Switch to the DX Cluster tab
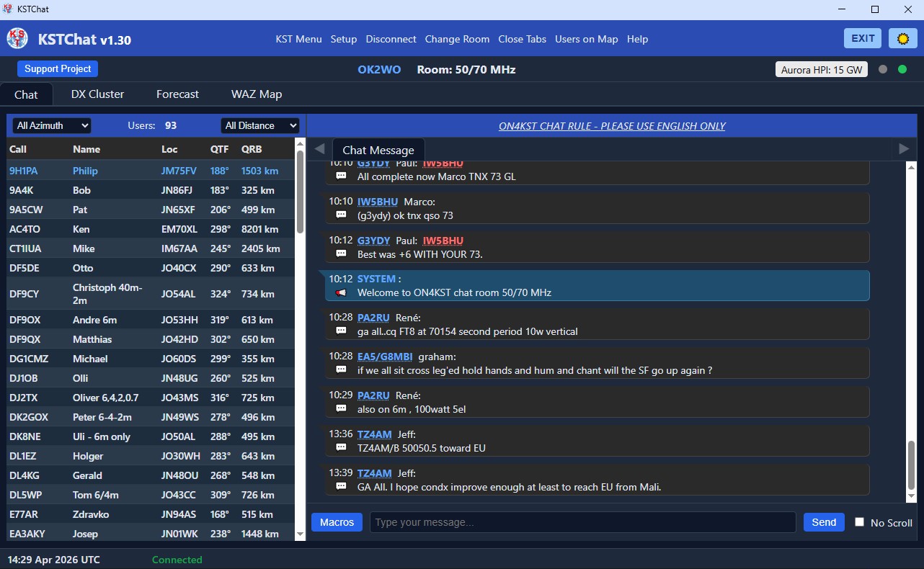The image size is (924, 569). click(97, 94)
